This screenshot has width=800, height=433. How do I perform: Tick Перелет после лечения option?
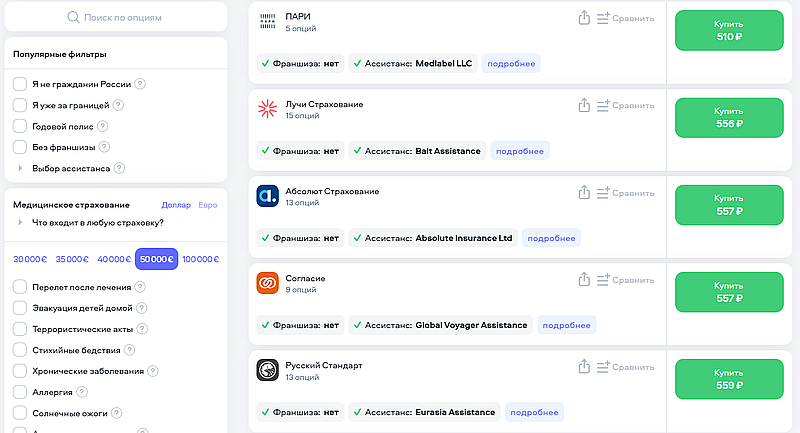(19, 287)
